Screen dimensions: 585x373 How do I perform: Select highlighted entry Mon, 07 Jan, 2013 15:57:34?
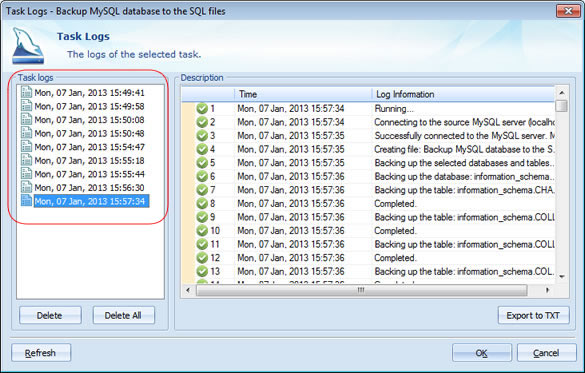(91, 201)
